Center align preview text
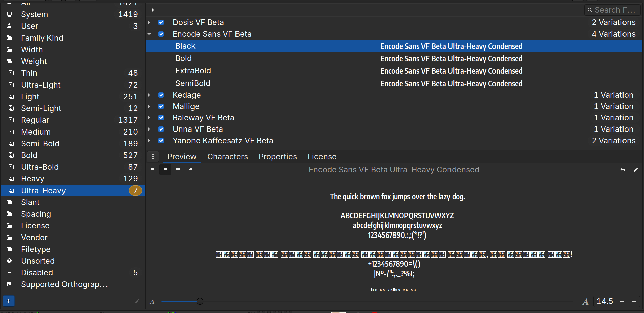Viewport: 644px width, 313px height. click(x=165, y=170)
